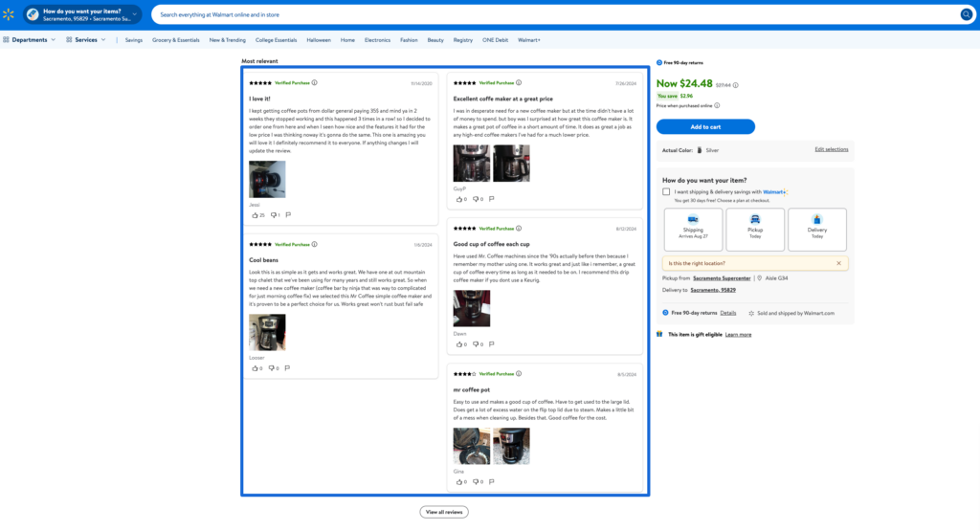The height and width of the screenshot is (531, 980).
Task: Click the Add to cart button
Action: pyautogui.click(x=705, y=127)
